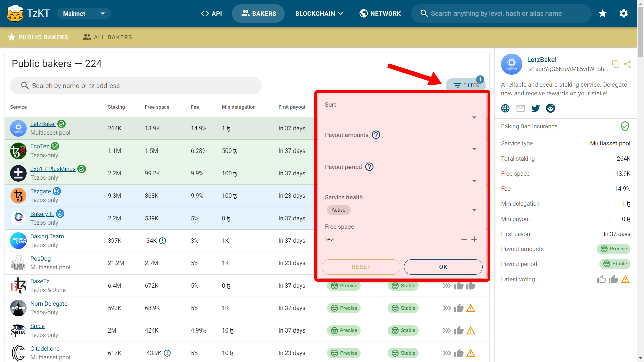Screen dimensions: 644x362
Task: Click the EcoTez baker icon
Action: pos(18,150)
